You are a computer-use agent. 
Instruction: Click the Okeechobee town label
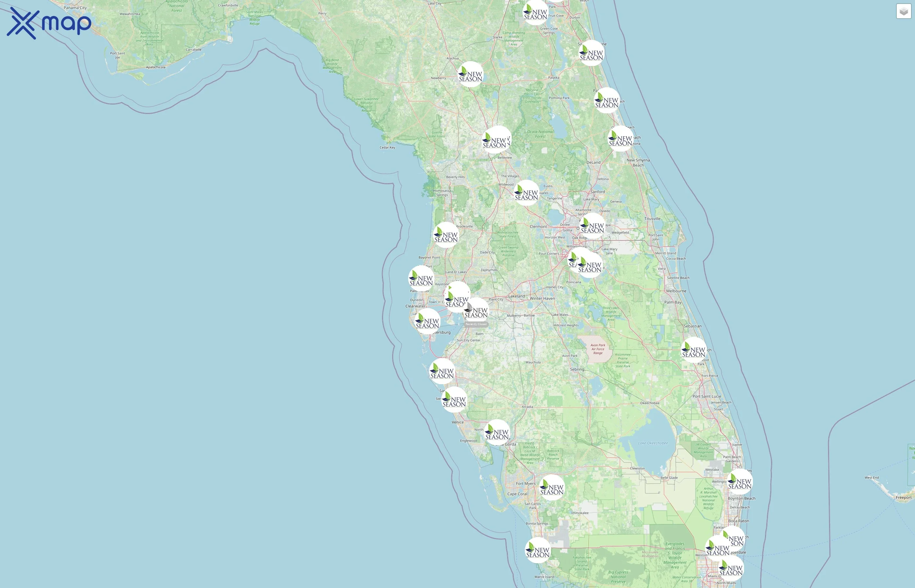[x=650, y=403]
